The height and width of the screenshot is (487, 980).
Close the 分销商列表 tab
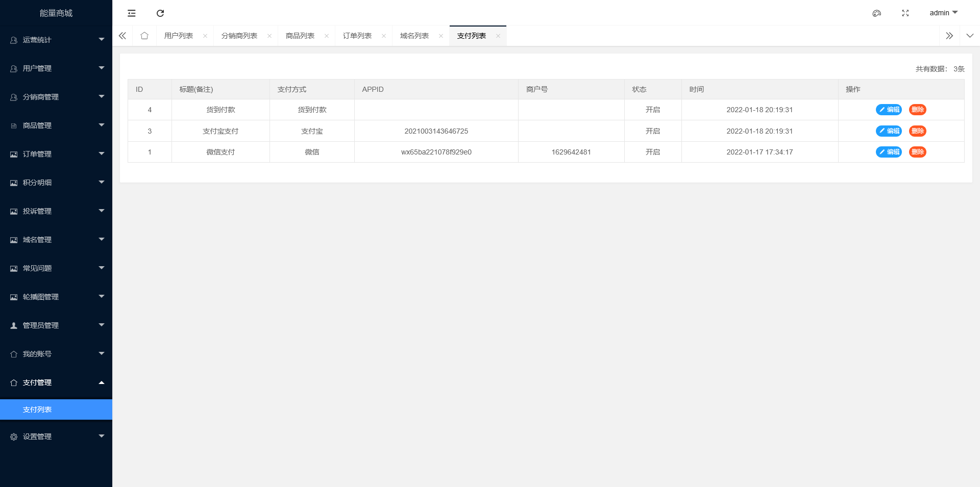pyautogui.click(x=269, y=36)
